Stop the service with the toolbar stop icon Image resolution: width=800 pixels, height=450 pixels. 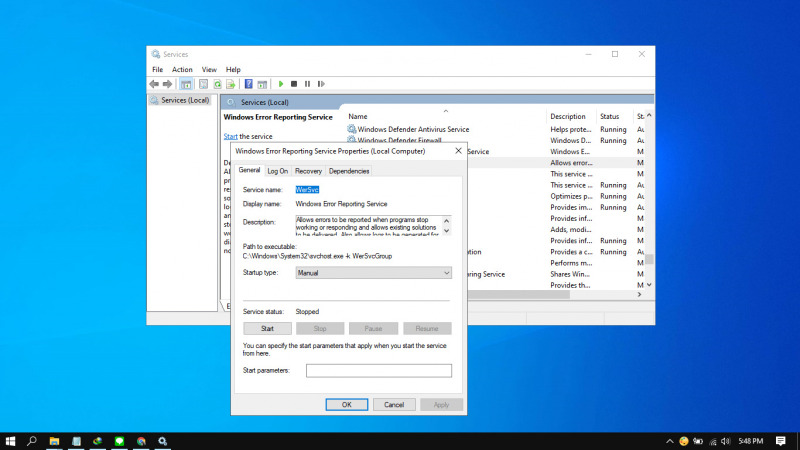294,84
